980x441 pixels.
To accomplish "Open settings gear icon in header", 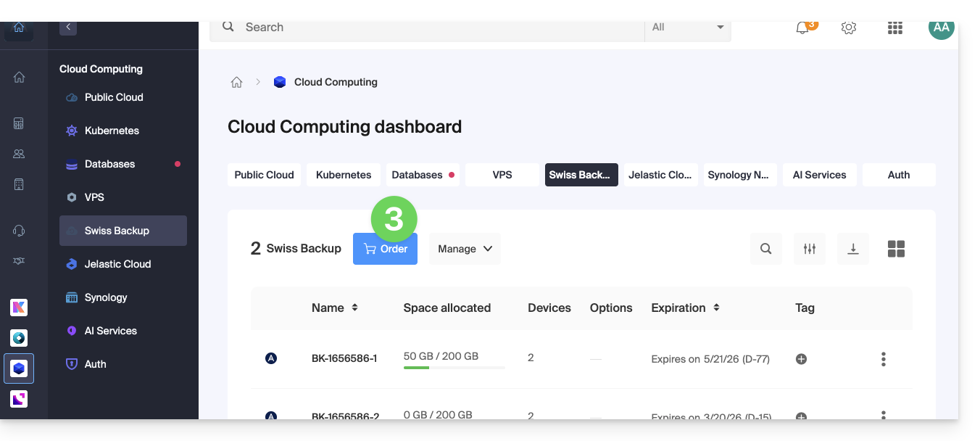I will 849,28.
